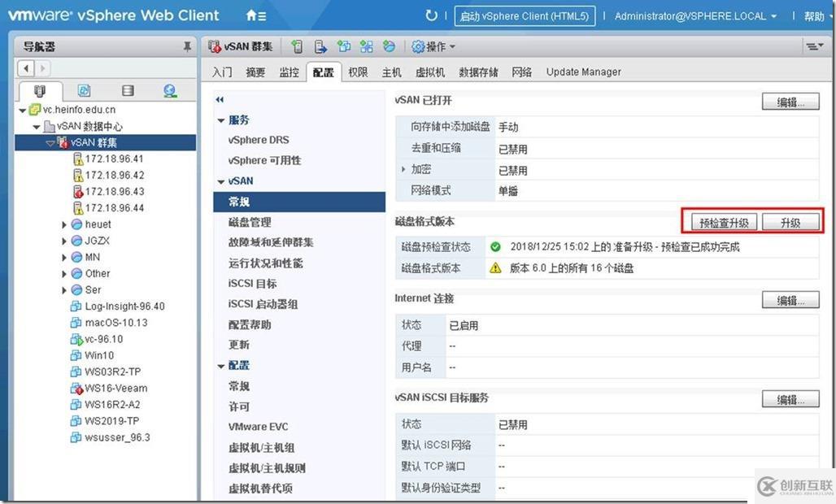The image size is (836, 504).
Task: Click the 升级 upgrade button
Action: click(790, 222)
